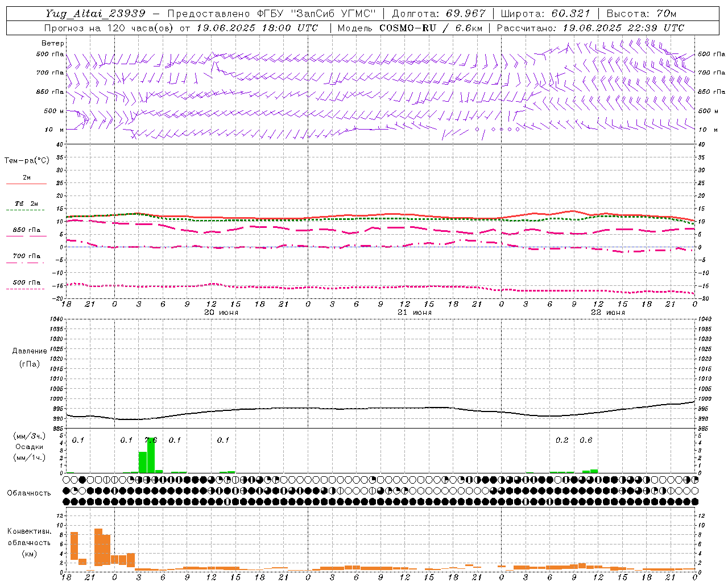The image size is (728, 582).
Task: Click the '22 июня' date label
Action: 608,313
